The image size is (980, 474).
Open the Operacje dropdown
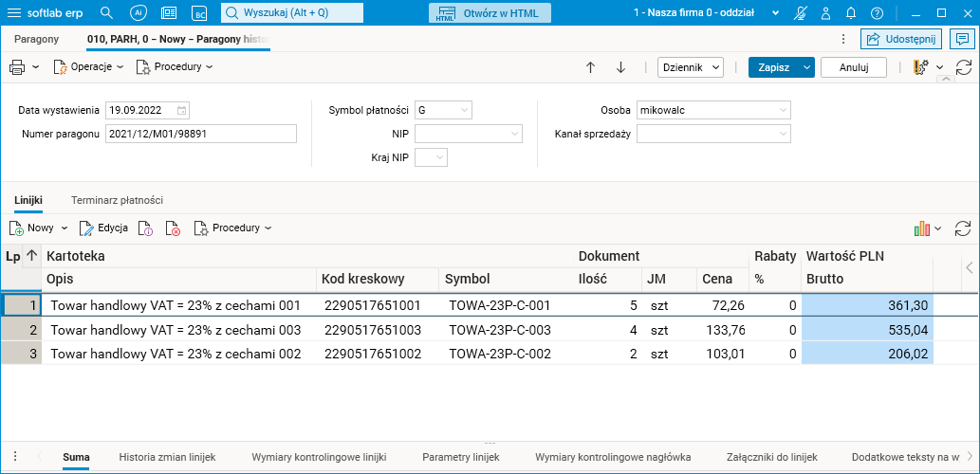click(x=88, y=66)
